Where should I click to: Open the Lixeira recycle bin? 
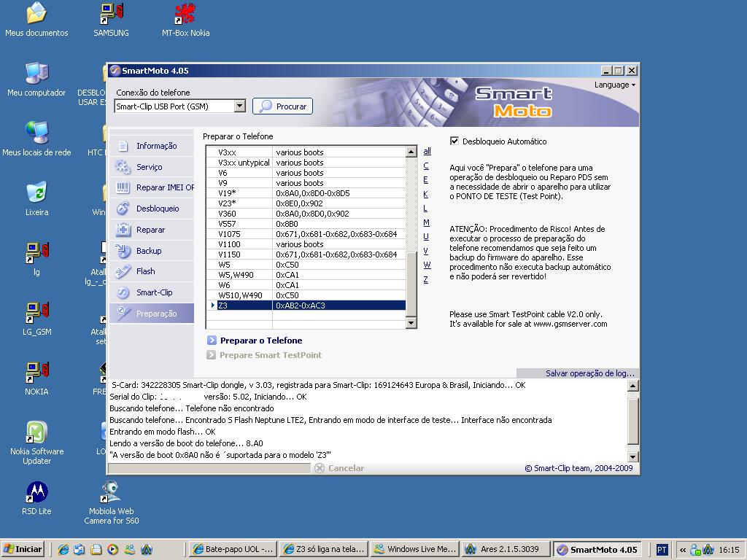36,199
